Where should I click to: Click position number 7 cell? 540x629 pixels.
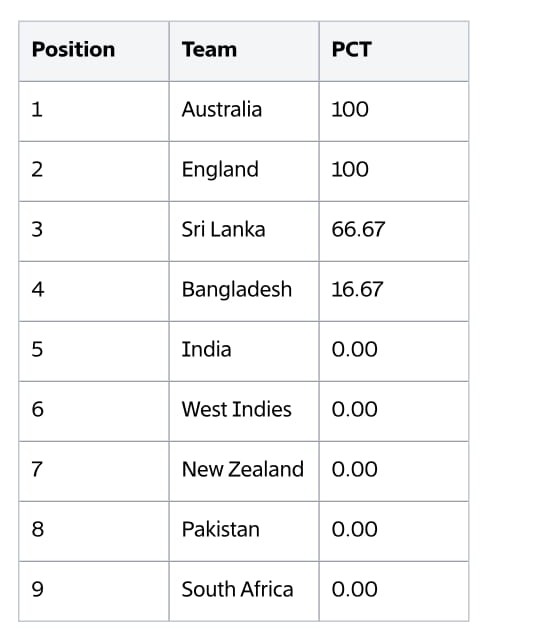94,471
